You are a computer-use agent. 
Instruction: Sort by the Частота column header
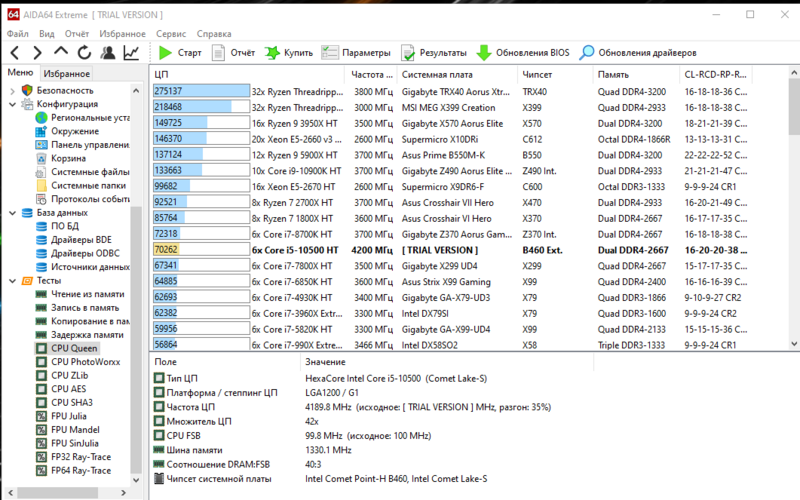(x=370, y=74)
